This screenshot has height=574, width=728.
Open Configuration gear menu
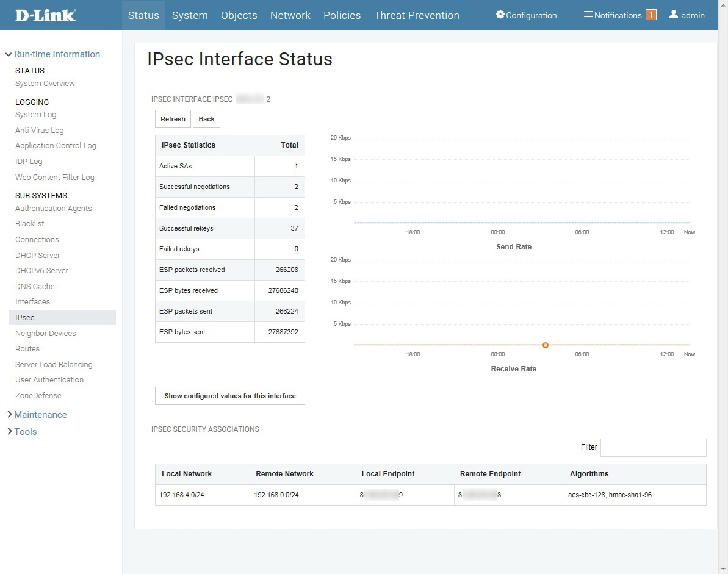(x=526, y=15)
